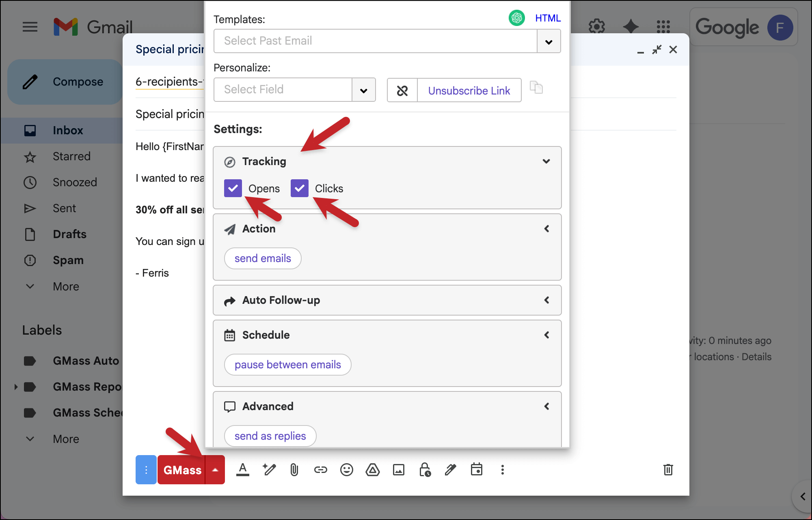Click the ChatGPT icon beside HTML
This screenshot has width=812, height=520.
click(x=516, y=18)
